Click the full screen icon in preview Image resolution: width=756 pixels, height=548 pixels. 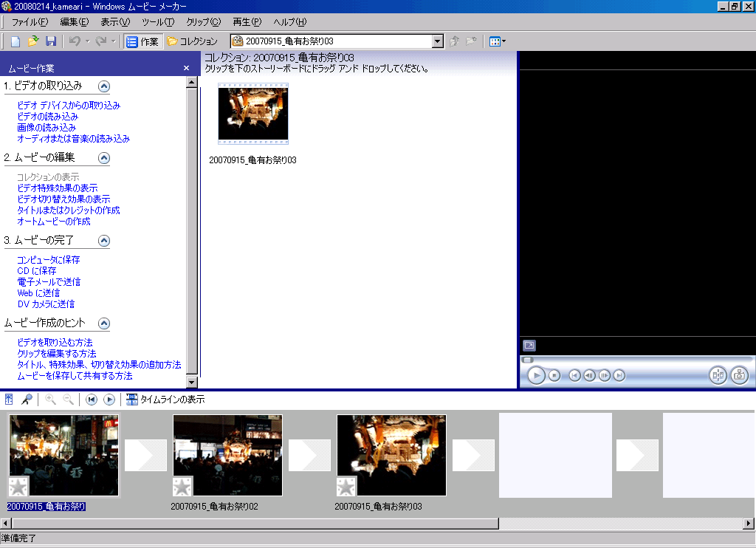(529, 345)
